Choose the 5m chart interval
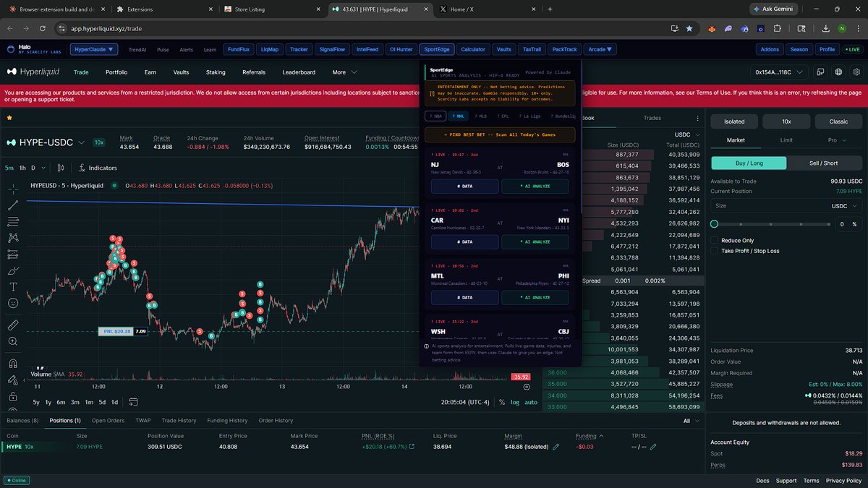This screenshot has width=868, height=488. pos(9,168)
